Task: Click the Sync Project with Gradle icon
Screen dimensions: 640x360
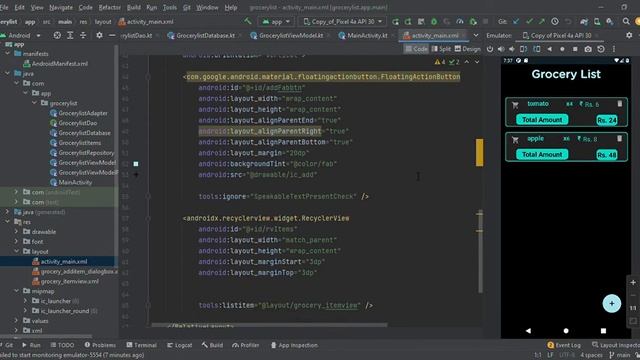Action: pos(584,22)
